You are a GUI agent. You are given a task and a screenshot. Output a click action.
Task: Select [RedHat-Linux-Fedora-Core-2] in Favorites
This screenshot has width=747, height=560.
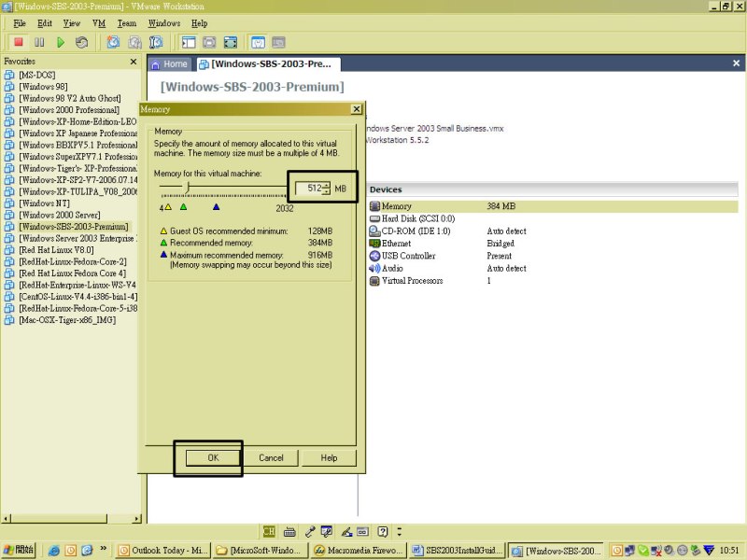[x=73, y=262]
